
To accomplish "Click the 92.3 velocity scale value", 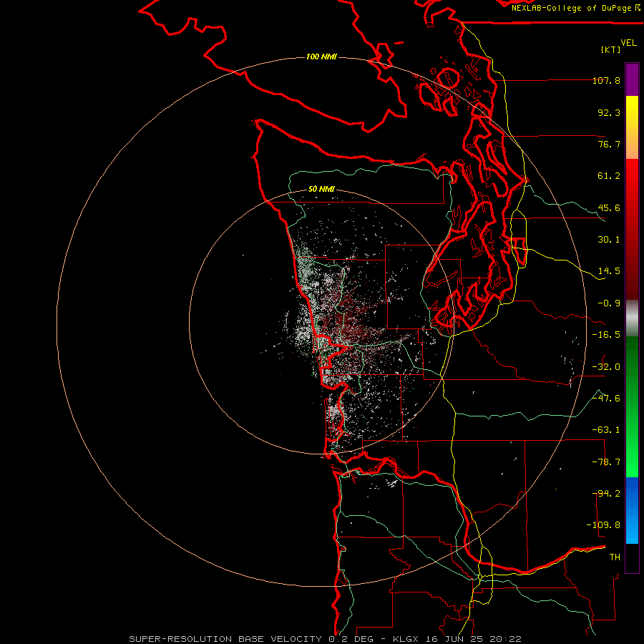I will click(609, 112).
